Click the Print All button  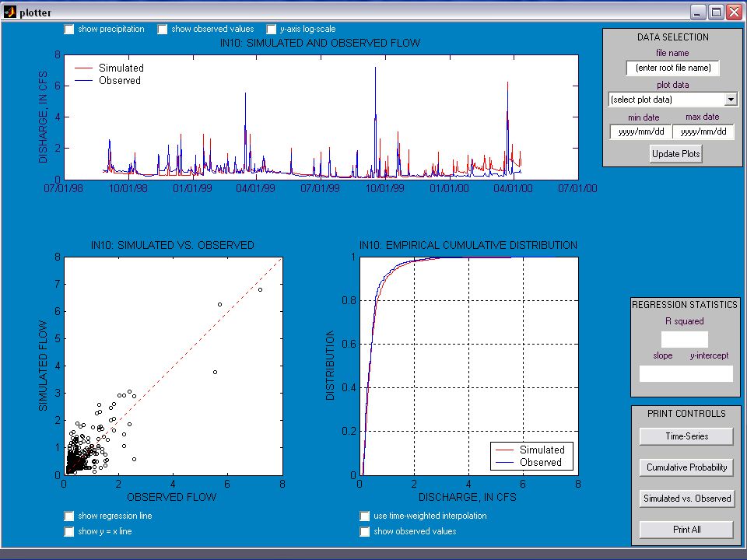pyautogui.click(x=686, y=530)
